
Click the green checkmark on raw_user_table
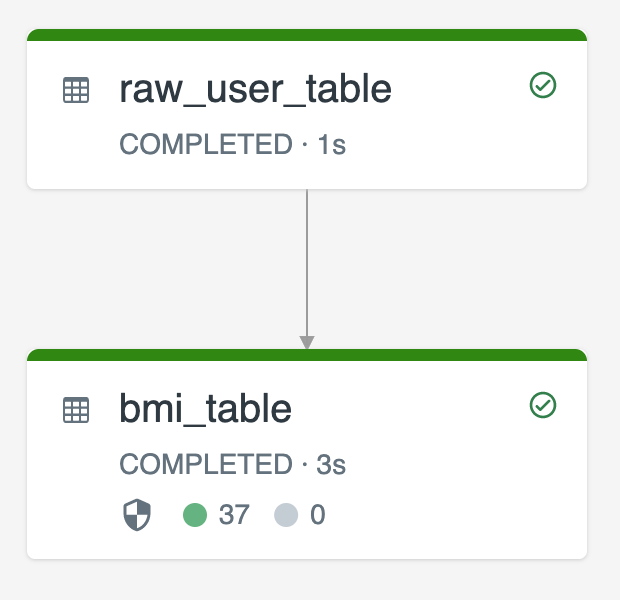(x=543, y=85)
